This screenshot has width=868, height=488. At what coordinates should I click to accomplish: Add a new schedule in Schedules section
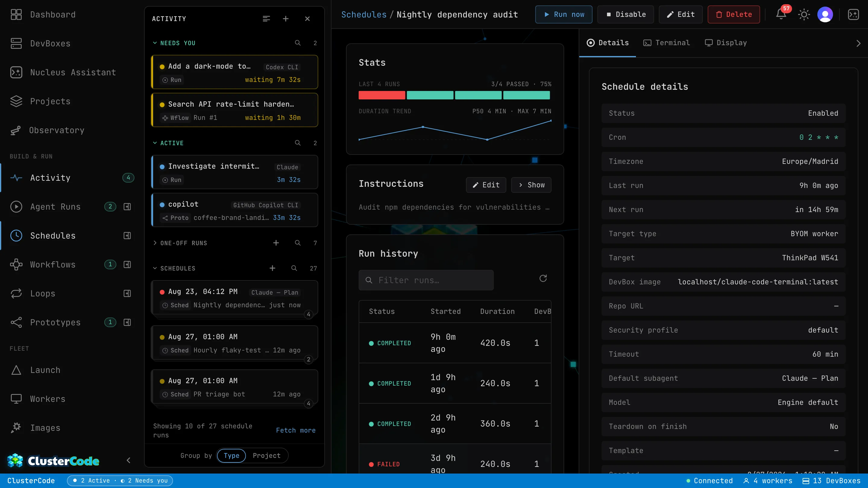272,268
